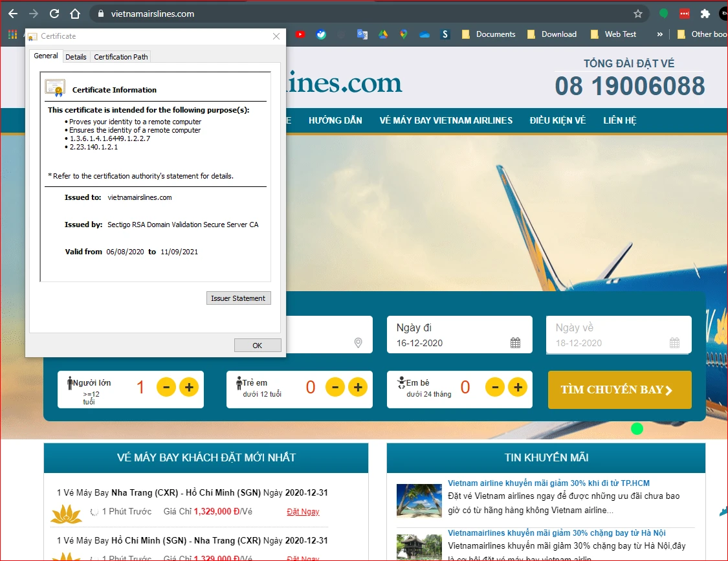Close the Certificate dialog

[276, 36]
